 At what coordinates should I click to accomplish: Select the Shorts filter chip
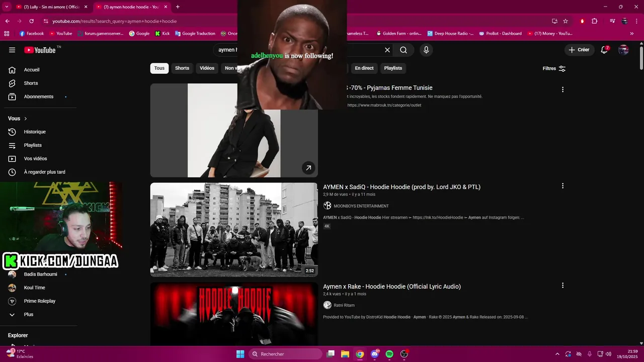(182, 68)
